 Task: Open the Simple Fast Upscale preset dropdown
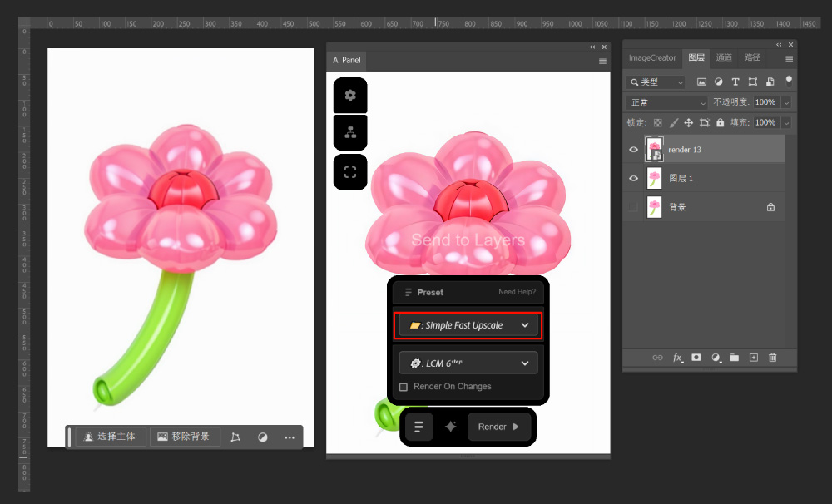(468, 325)
